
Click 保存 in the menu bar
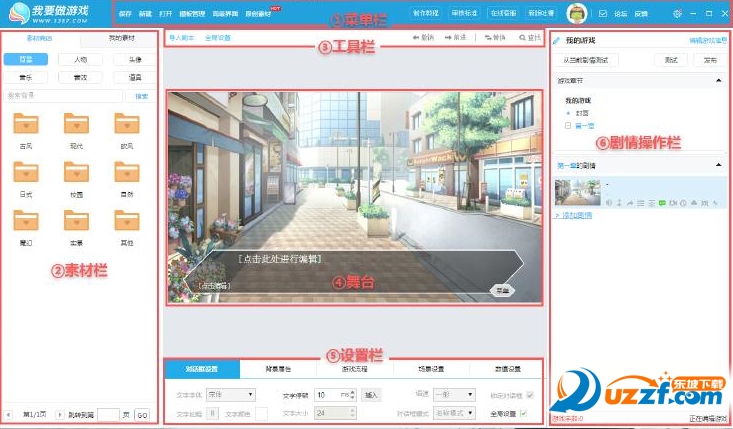pos(125,14)
